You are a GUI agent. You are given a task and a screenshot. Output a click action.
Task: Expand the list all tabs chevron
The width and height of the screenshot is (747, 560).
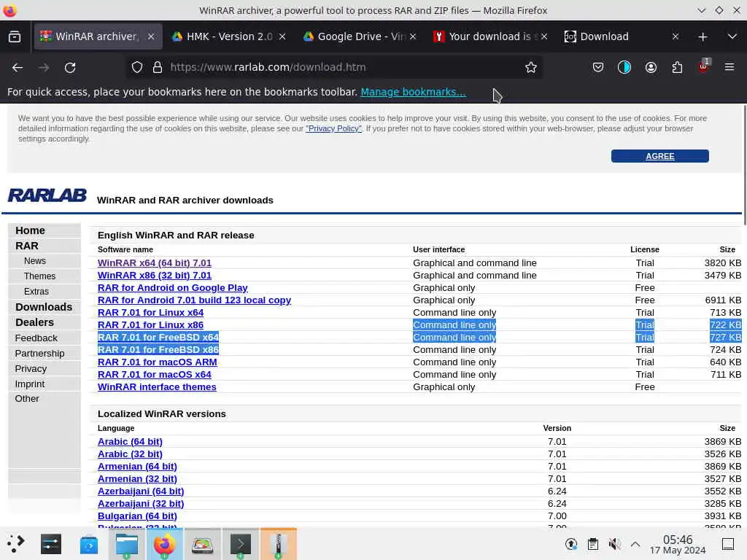pos(732,36)
